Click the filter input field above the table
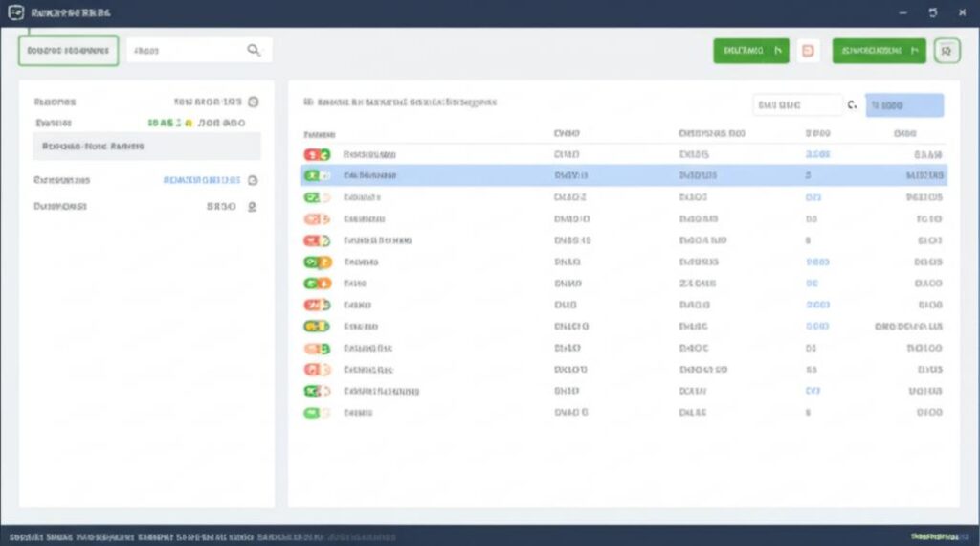 [797, 105]
